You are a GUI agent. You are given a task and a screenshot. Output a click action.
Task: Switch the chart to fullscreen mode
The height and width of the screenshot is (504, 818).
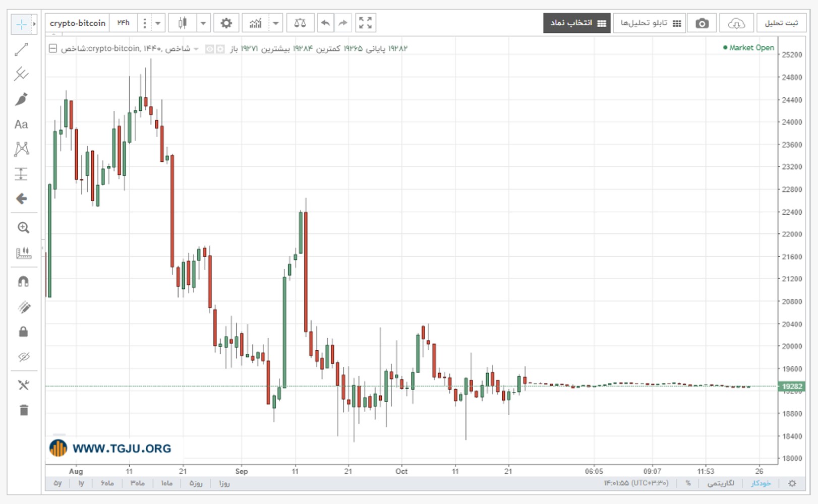(x=366, y=23)
